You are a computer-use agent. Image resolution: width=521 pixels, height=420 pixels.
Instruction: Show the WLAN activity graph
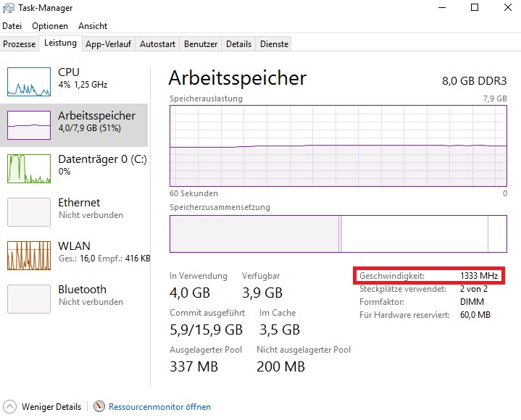pos(29,255)
